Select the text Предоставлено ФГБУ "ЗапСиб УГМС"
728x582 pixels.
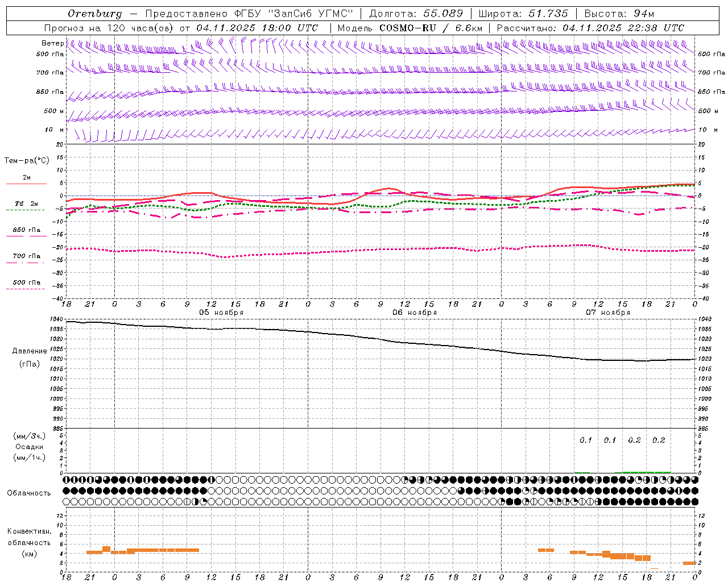point(250,14)
